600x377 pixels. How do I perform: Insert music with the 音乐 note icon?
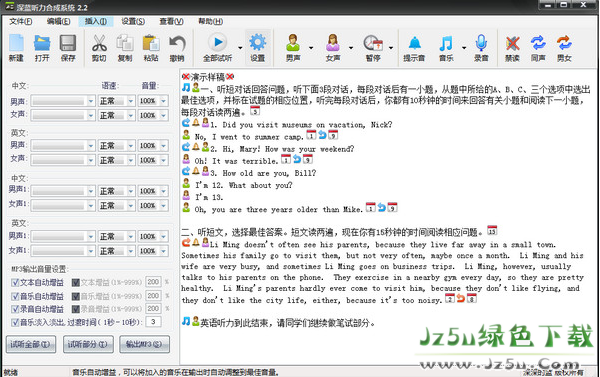tap(446, 48)
